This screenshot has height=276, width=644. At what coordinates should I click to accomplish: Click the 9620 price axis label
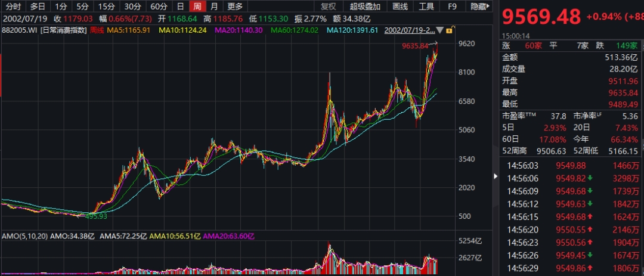(x=467, y=44)
